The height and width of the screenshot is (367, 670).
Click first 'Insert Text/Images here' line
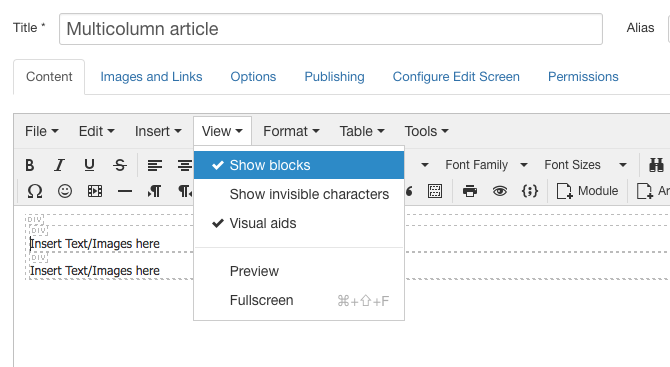click(95, 244)
